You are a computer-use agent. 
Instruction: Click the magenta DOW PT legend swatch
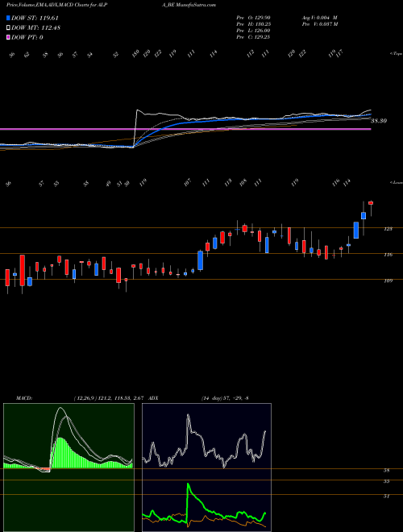click(x=8, y=37)
